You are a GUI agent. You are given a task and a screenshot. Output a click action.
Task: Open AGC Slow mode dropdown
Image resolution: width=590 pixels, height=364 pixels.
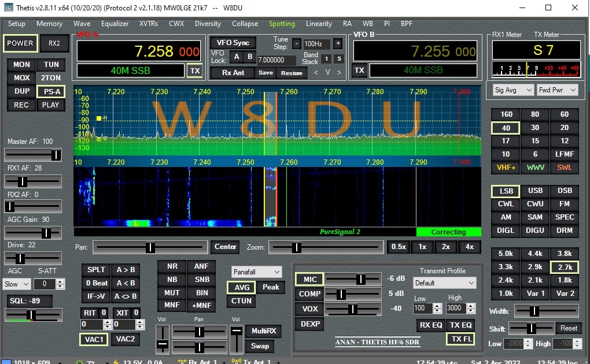tap(17, 284)
